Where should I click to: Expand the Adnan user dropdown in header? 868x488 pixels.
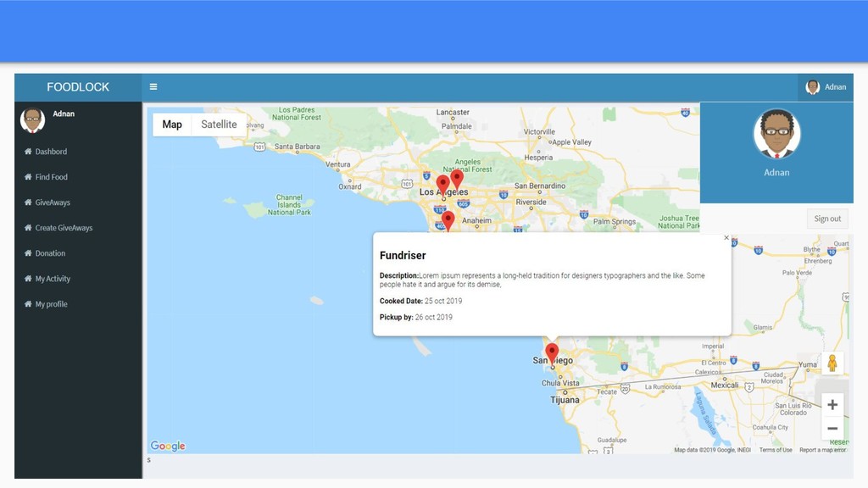coord(826,86)
